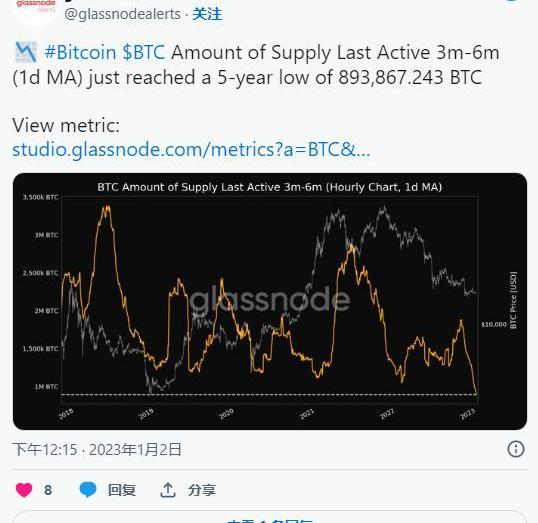The image size is (538, 523).
Task: Click the heart like icon
Action: [24, 490]
